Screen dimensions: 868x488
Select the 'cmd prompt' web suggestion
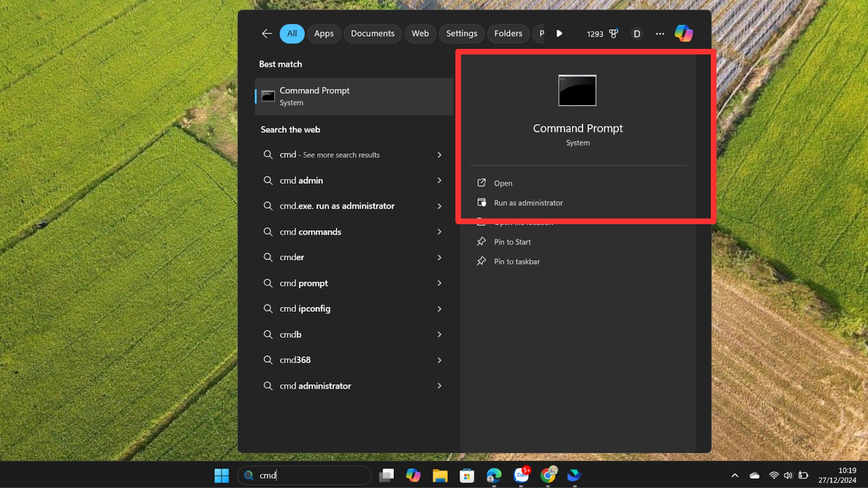(354, 283)
